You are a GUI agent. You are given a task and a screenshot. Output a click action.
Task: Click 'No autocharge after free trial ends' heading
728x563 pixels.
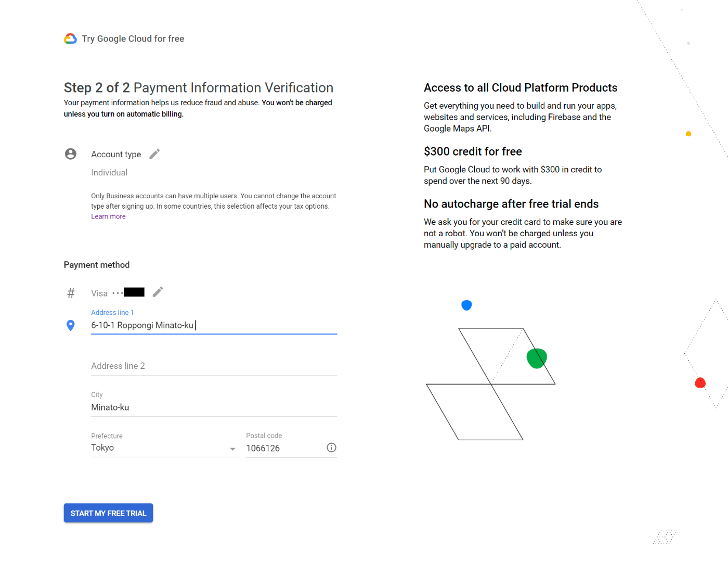(511, 204)
